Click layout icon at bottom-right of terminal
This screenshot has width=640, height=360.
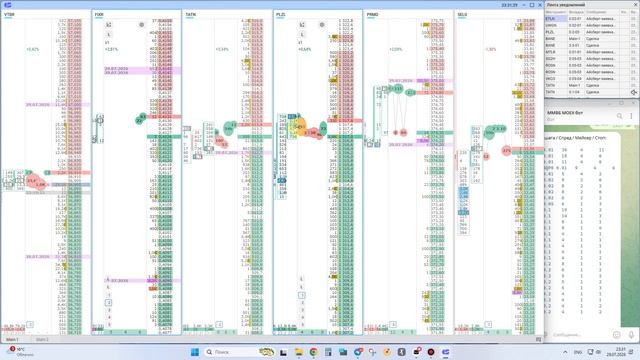pyautogui.click(x=538, y=339)
